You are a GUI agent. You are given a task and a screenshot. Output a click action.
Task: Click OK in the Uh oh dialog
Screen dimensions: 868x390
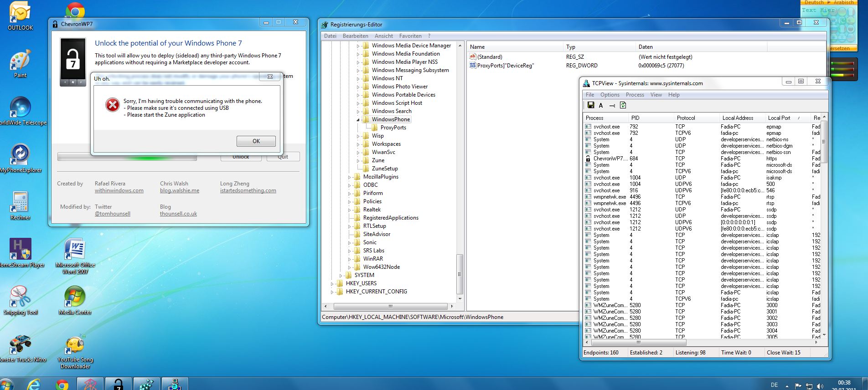pos(256,141)
